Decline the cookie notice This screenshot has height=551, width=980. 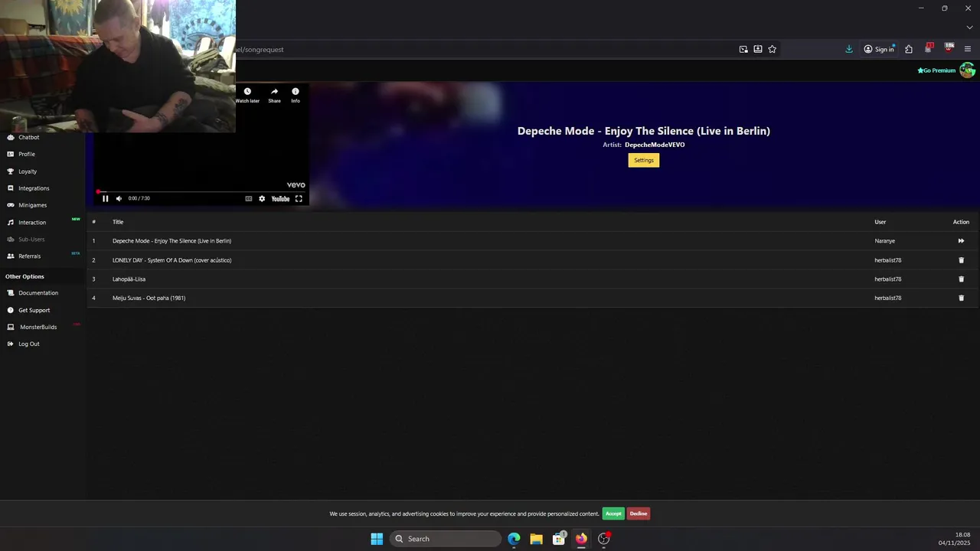tap(639, 514)
